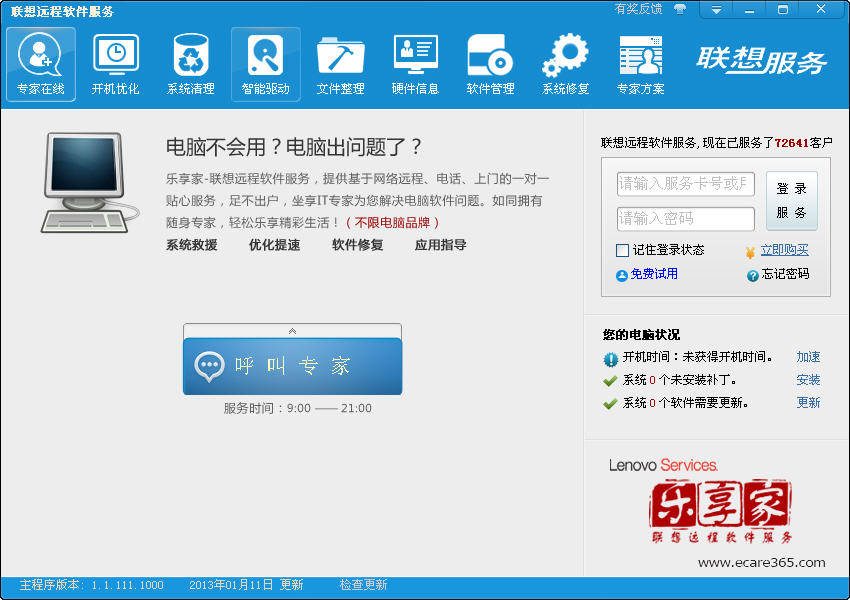Open the title bar main menu dropdown

716,9
